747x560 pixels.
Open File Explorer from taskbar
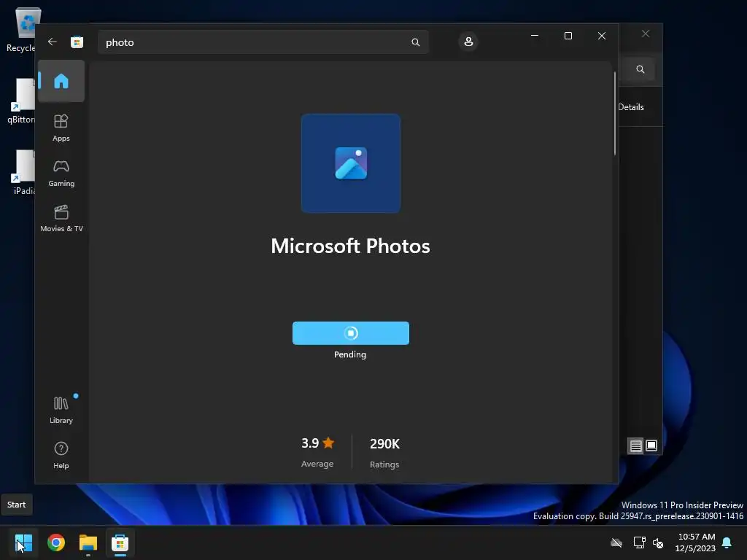88,542
